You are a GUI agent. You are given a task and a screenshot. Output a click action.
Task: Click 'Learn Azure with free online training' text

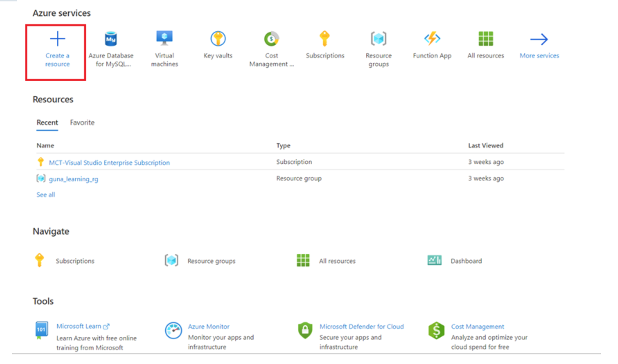click(x=97, y=343)
